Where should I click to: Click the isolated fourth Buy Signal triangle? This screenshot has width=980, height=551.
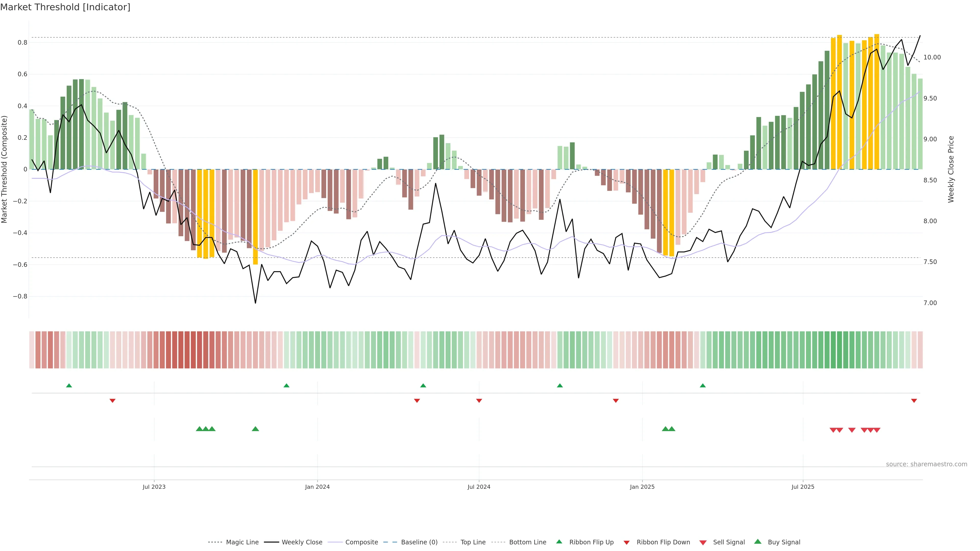click(x=255, y=429)
